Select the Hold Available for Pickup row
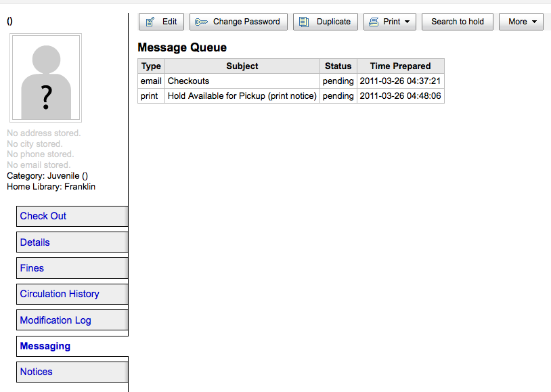 tap(242, 95)
